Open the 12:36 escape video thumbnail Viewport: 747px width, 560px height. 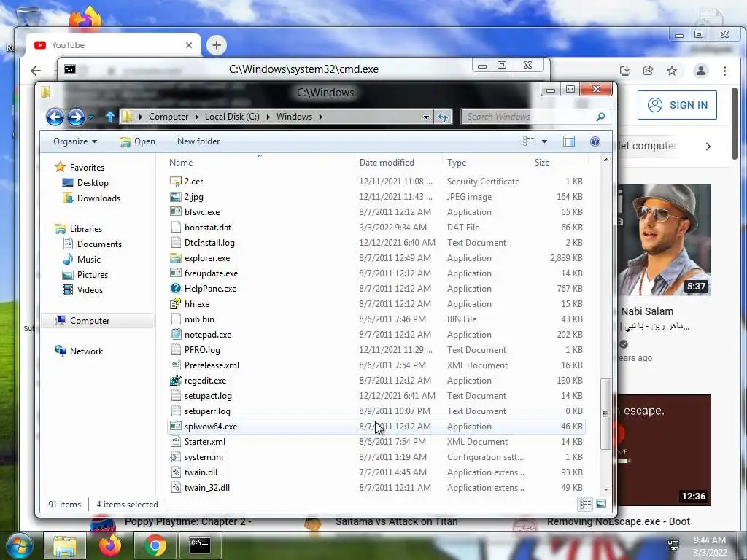pos(665,449)
